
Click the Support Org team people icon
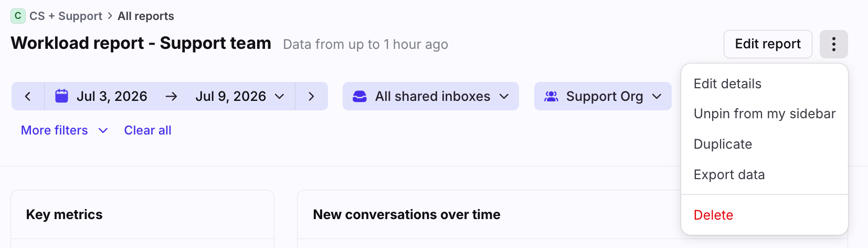551,96
